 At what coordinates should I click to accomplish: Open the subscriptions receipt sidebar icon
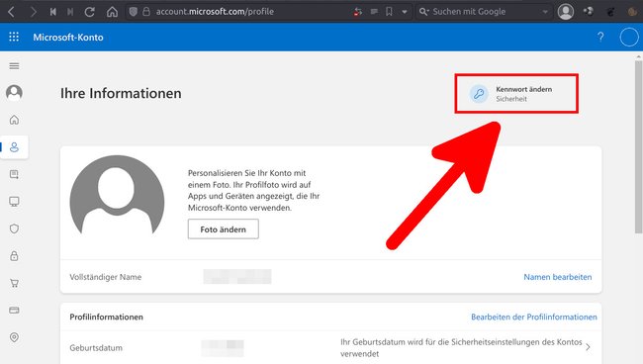[x=15, y=175]
